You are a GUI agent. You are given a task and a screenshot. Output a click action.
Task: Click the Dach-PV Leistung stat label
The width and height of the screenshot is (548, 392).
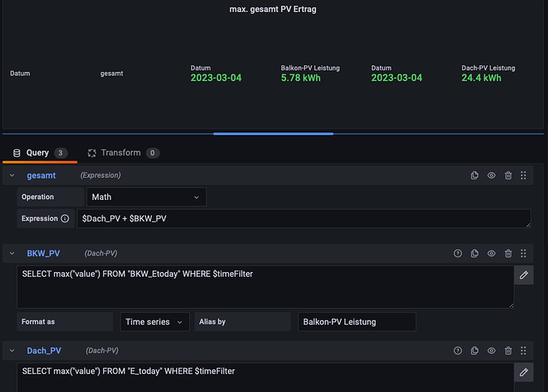(488, 68)
